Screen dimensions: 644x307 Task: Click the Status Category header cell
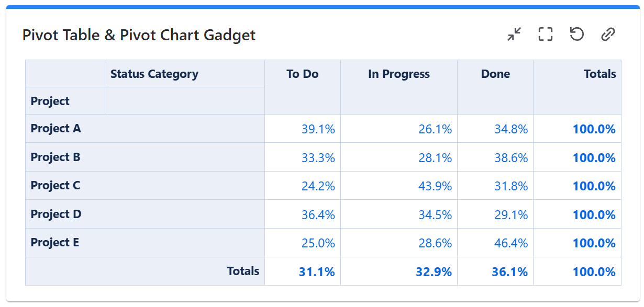click(x=154, y=74)
